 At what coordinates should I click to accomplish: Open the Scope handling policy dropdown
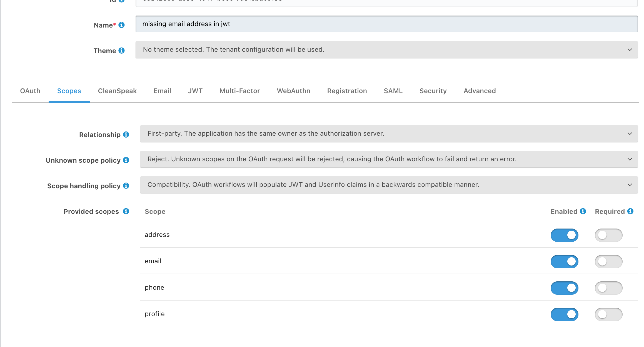389,185
